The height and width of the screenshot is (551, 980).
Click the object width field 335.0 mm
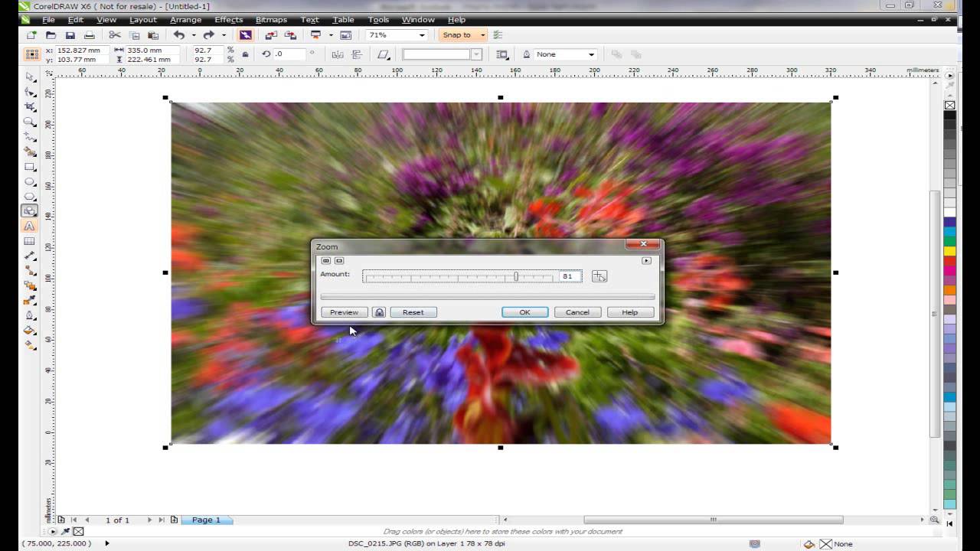152,51
